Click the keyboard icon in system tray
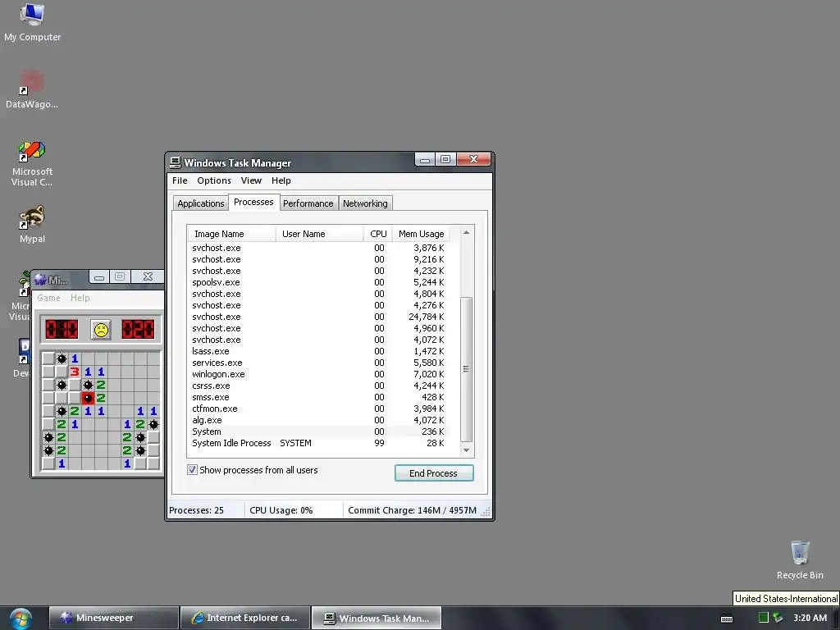The width and height of the screenshot is (840, 630). 727,619
